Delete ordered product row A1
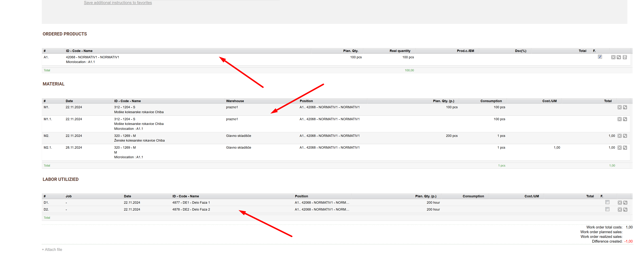 613,57
